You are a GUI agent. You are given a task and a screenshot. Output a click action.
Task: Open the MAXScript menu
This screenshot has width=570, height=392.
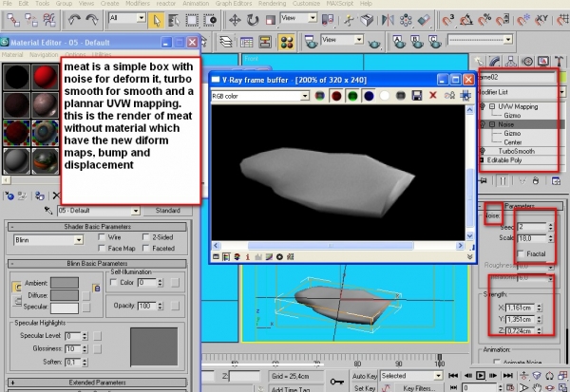pos(339,4)
